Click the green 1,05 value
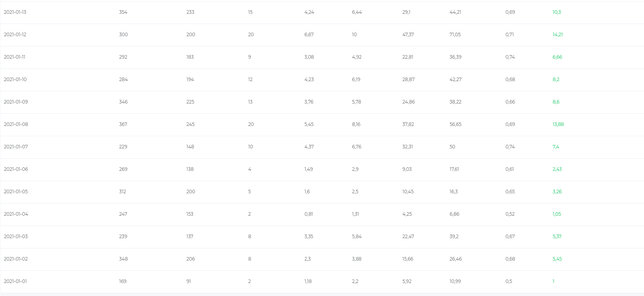This screenshot has width=644, height=296. click(x=557, y=214)
